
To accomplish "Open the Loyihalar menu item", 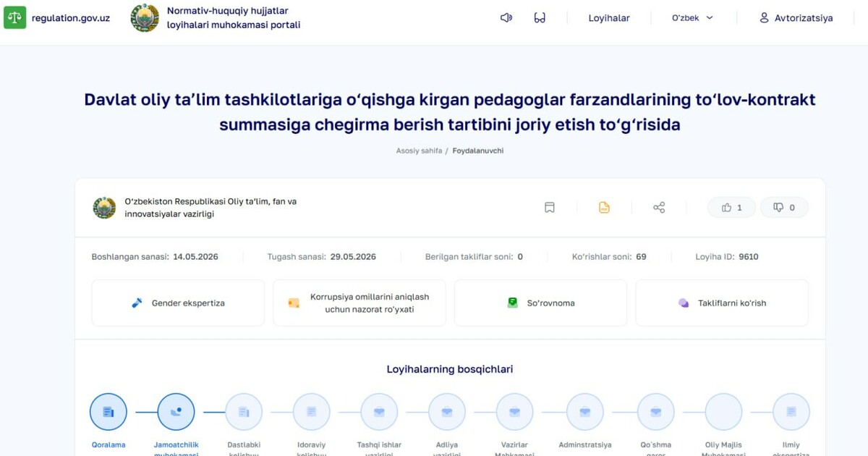I will click(609, 18).
